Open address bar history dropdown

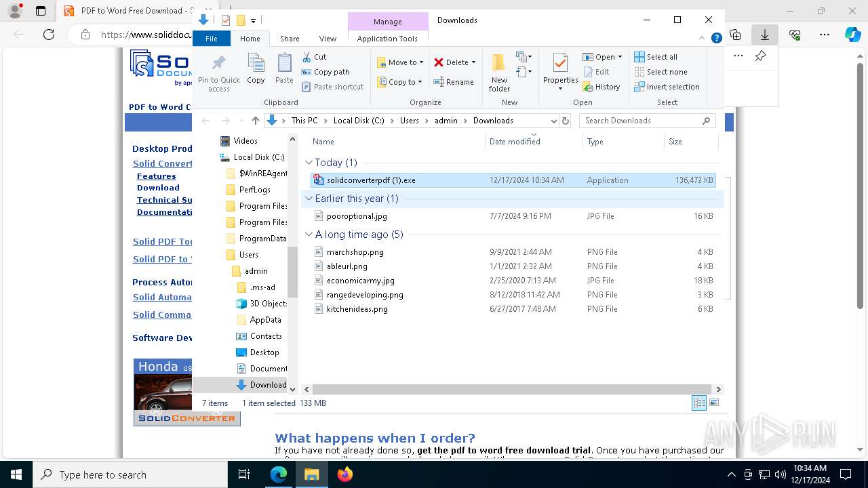(x=553, y=121)
